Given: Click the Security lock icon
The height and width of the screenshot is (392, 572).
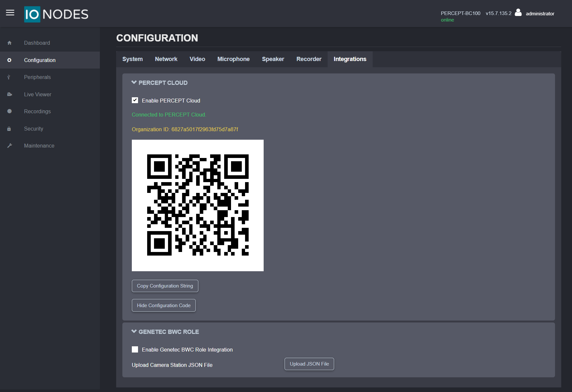Looking at the screenshot, I should coord(9,129).
